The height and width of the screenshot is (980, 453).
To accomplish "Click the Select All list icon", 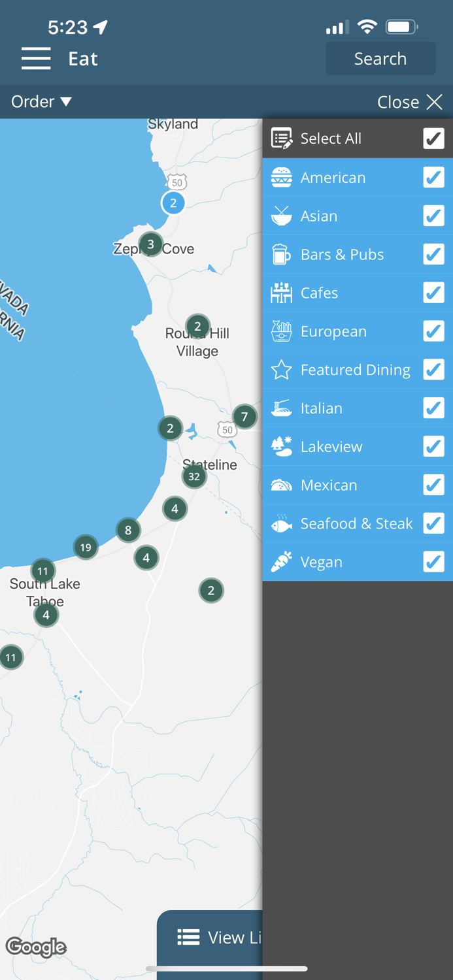I will point(281,139).
